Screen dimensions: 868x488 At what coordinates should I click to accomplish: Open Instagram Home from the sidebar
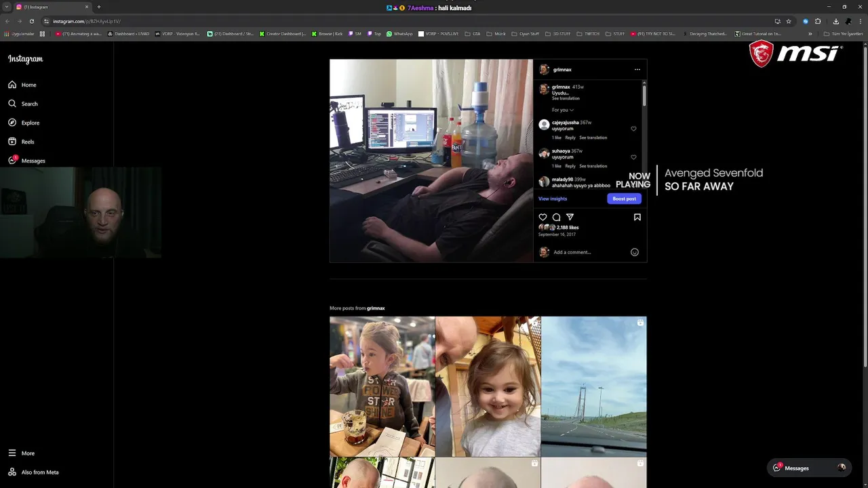point(22,85)
